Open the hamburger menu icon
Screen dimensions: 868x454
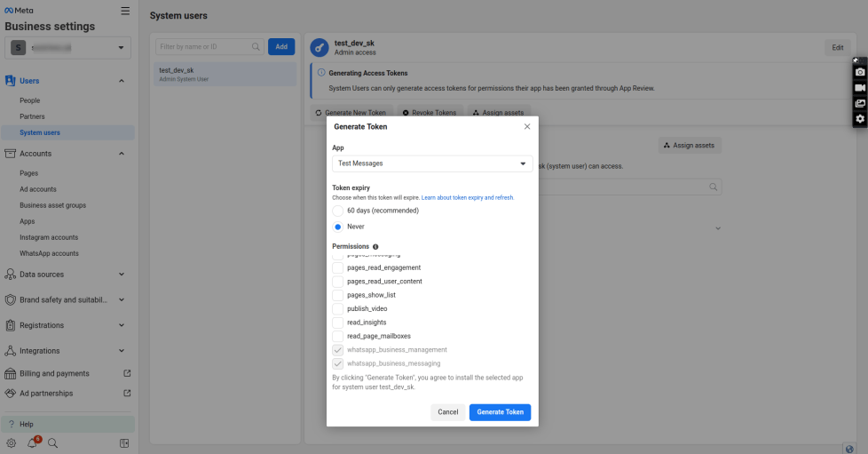tap(126, 11)
